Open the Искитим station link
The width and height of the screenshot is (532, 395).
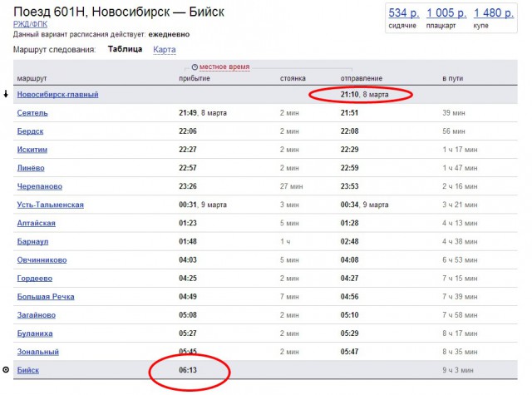33,149
